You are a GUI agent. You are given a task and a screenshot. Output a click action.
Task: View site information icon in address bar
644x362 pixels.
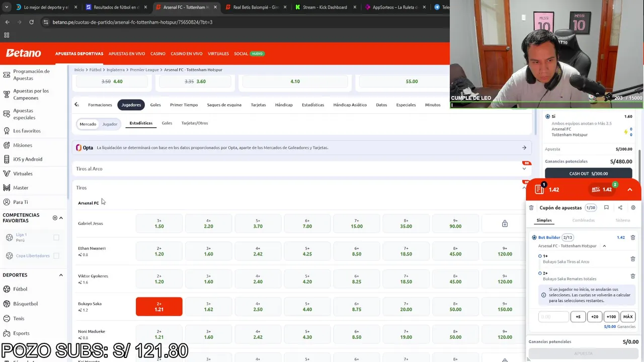pos(46,22)
